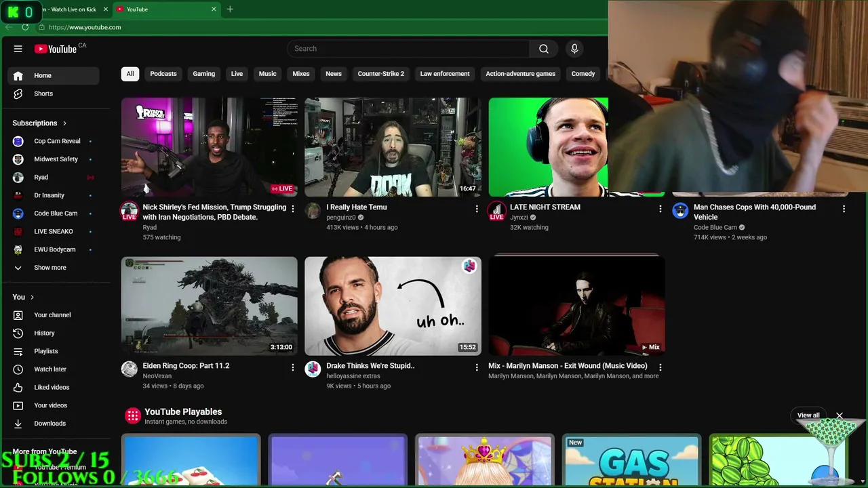868x488 pixels.
Task: Filter feed by News
Action: click(334, 74)
